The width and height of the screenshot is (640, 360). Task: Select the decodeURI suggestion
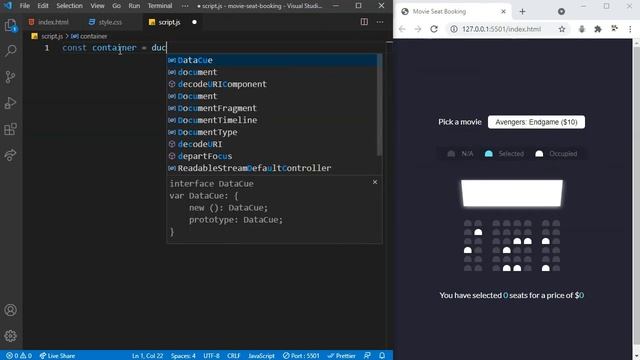(272, 144)
